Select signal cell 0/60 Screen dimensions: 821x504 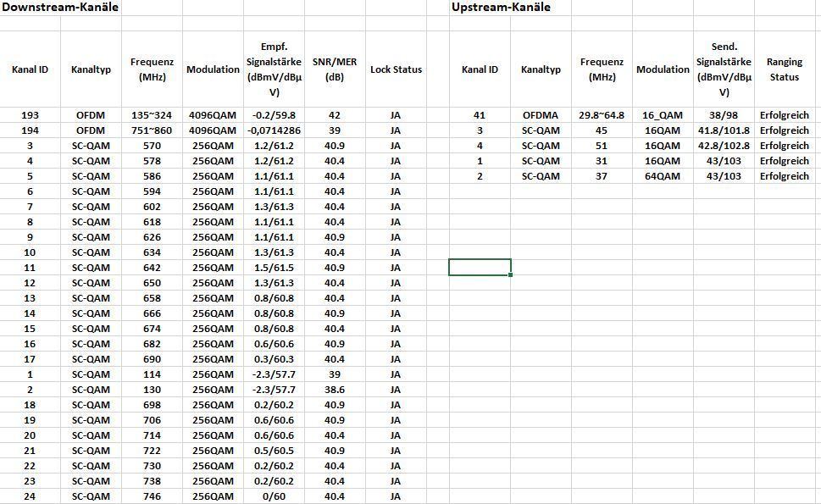(274, 496)
